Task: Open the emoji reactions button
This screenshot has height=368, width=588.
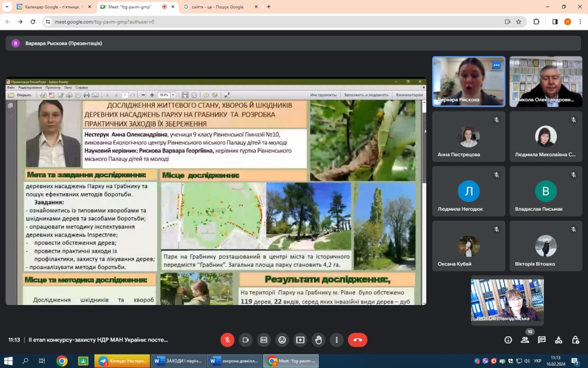Action: pyautogui.click(x=282, y=340)
